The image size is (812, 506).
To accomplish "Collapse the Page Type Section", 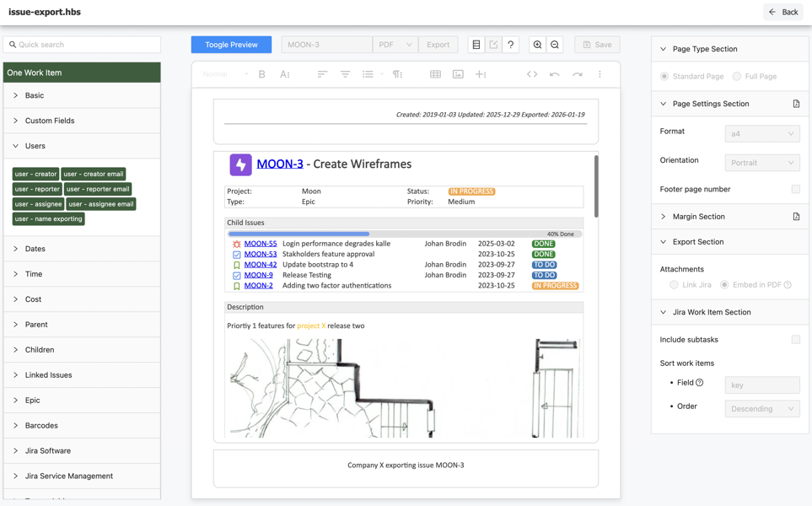I will tap(729, 49).
